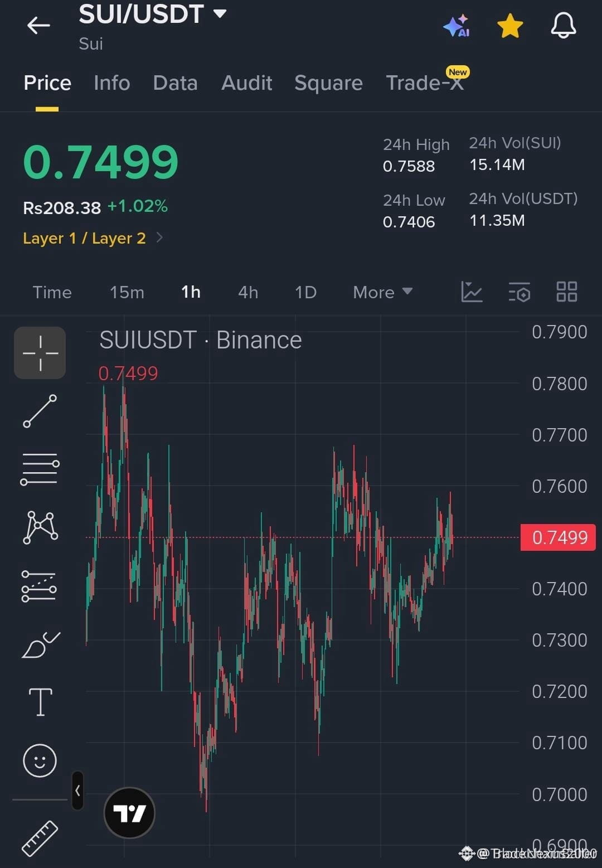Image resolution: width=602 pixels, height=868 pixels.
Task: Switch to the Info tab
Action: 112,83
